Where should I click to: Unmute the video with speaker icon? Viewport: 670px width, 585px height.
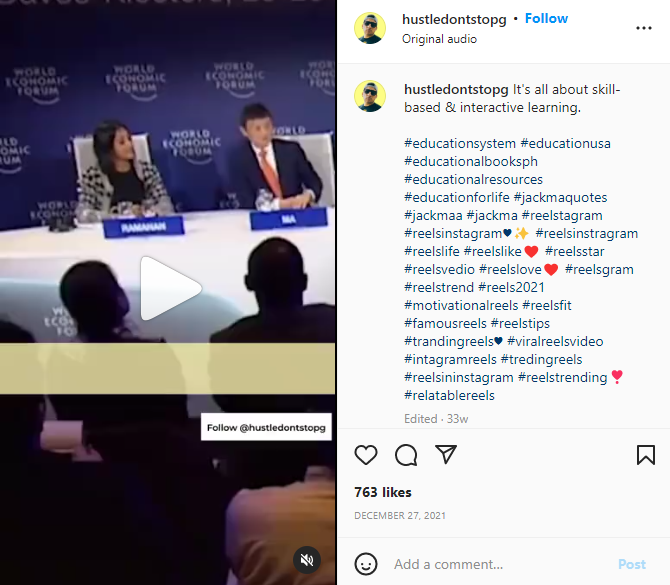pos(307,560)
